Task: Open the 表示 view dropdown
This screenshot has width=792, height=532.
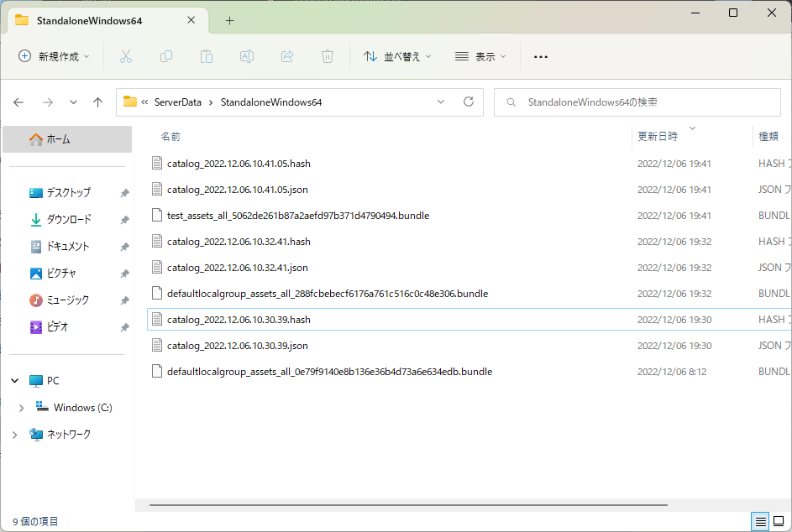Action: [480, 56]
